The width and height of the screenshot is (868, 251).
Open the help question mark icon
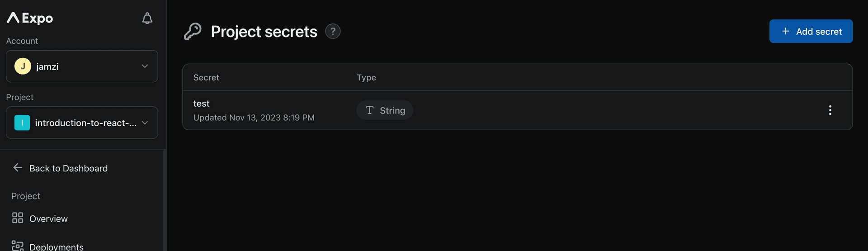[333, 31]
